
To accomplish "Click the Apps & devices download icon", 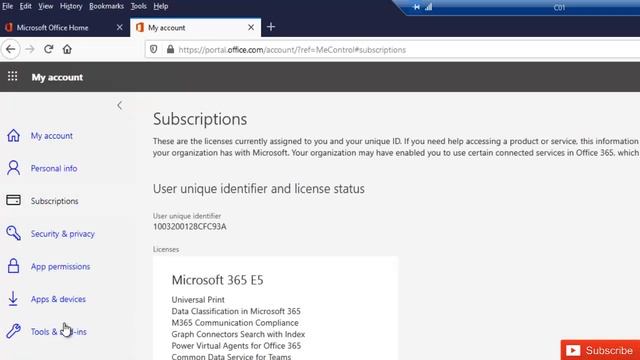I will [x=13, y=298].
